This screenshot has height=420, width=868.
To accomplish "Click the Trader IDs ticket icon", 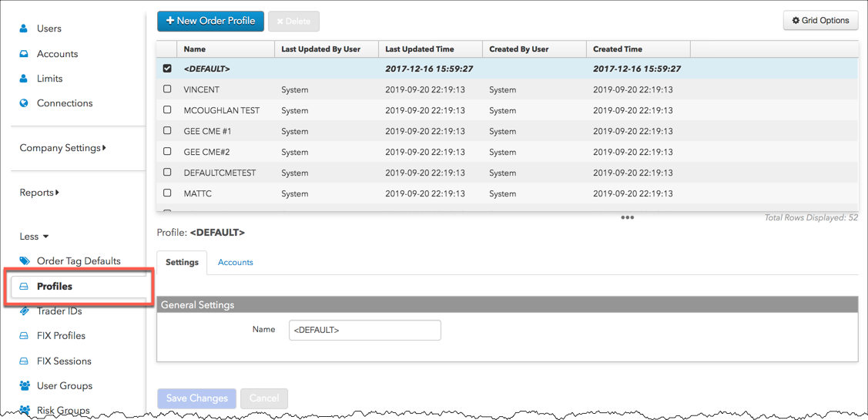I will click(25, 311).
